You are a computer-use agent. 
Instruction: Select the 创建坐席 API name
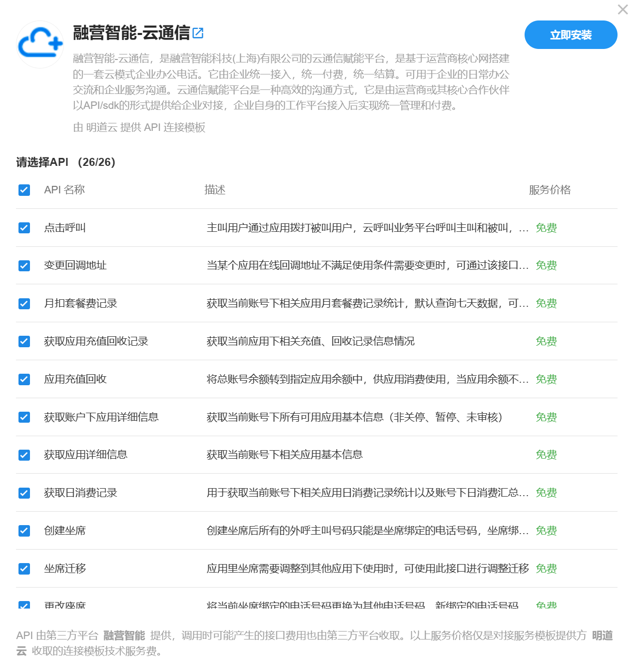[65, 531]
